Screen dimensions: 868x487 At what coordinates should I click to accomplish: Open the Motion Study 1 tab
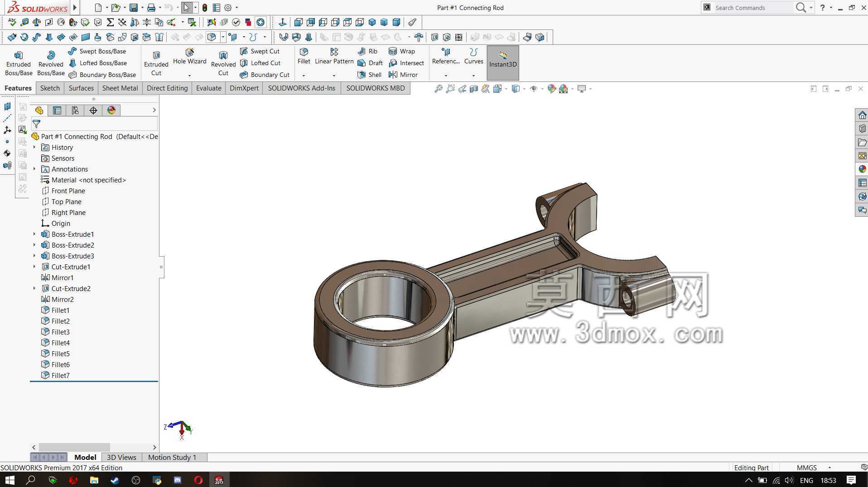coord(172,457)
